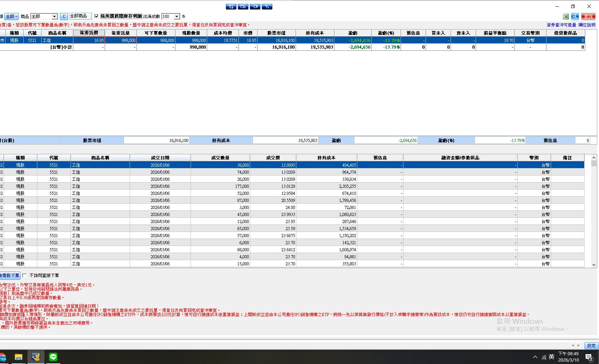
Task: Uncheck 依所選展開庫存明細 checkbox
Action: (x=97, y=16)
